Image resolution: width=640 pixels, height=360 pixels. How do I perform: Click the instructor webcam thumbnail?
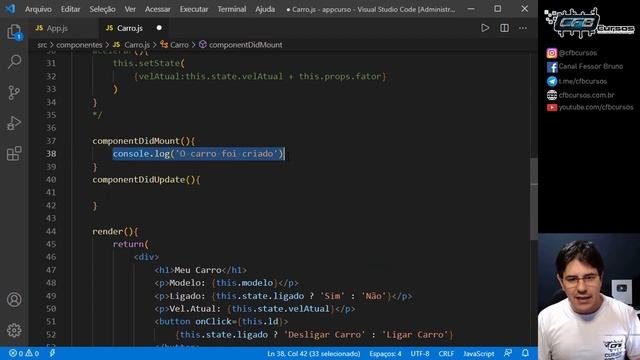coord(589,297)
